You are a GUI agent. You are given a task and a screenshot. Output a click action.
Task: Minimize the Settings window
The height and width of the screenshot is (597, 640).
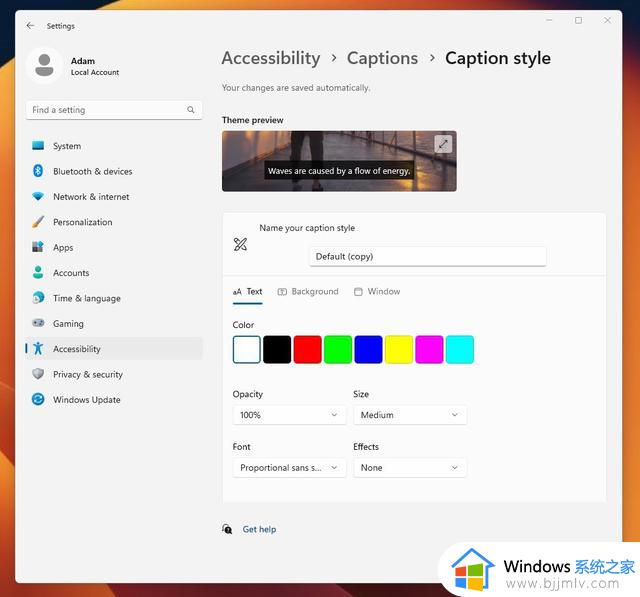[549, 20]
